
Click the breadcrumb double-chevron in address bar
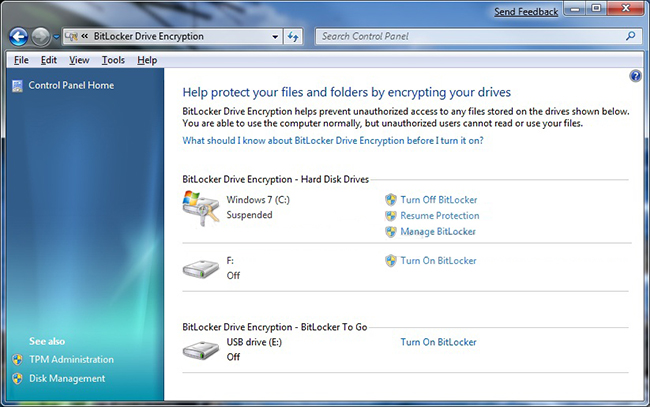pos(85,36)
